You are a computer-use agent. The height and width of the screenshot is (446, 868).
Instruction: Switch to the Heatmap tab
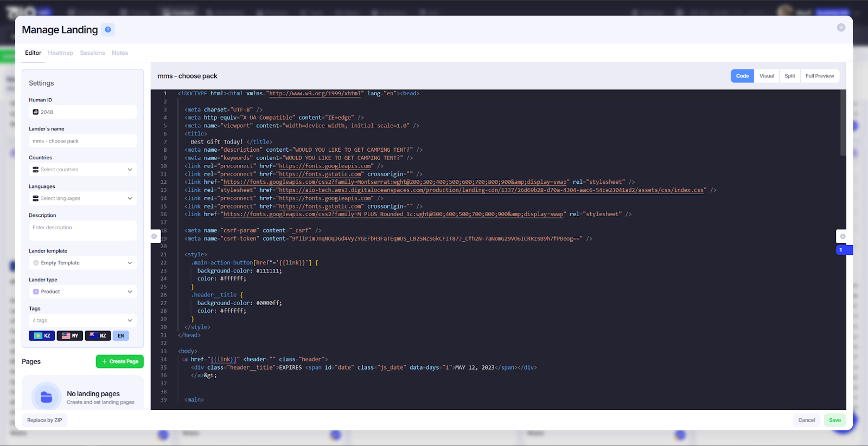60,53
